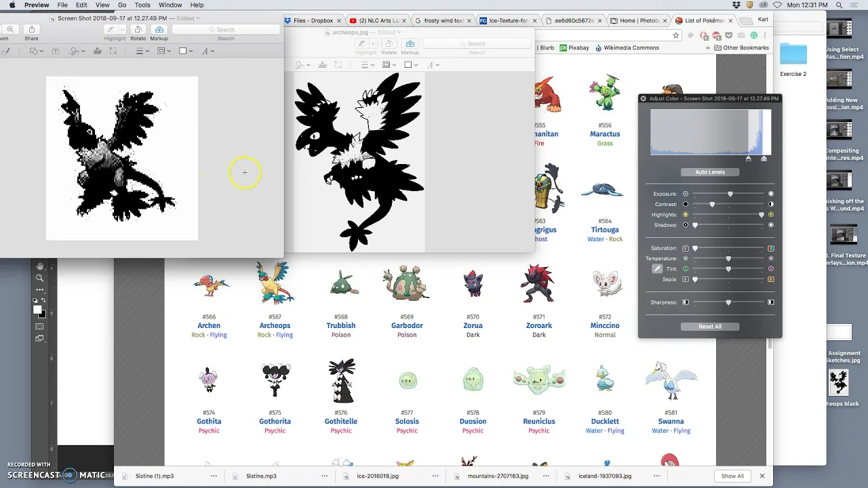Open the Tools menu
The width and height of the screenshot is (868, 488).
coord(142,5)
